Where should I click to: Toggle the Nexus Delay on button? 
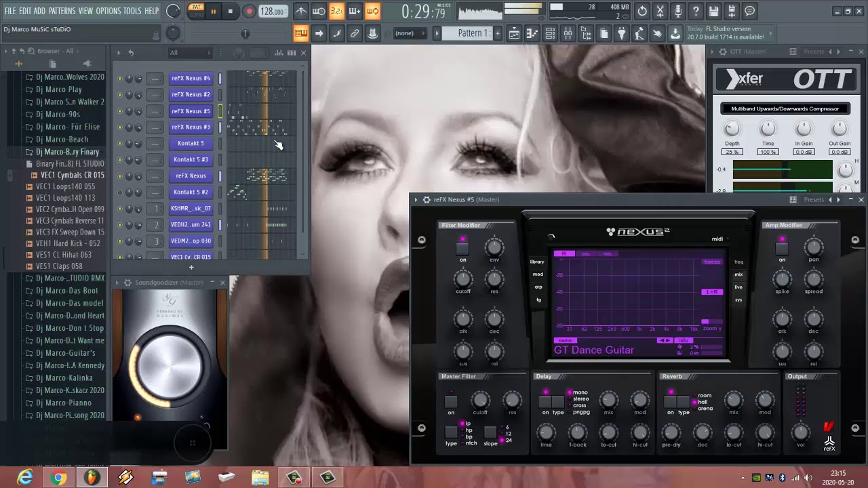tap(545, 402)
